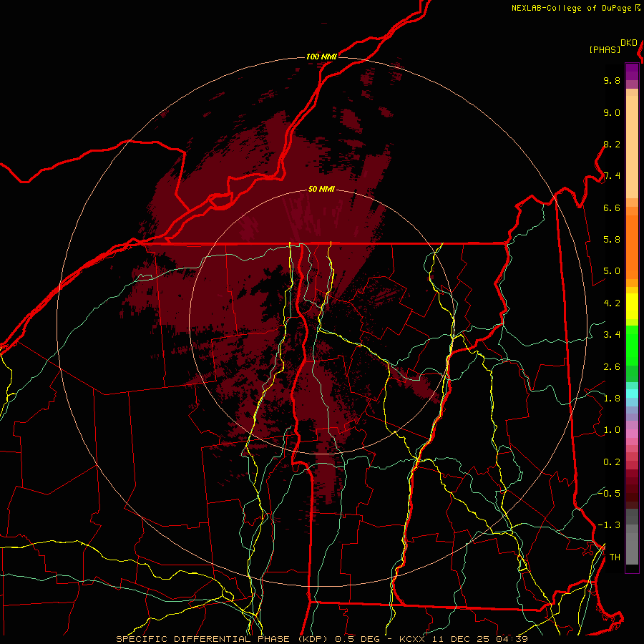The image size is (644, 644).
Task: Click the cyan band of the color bar
Action: (632, 394)
